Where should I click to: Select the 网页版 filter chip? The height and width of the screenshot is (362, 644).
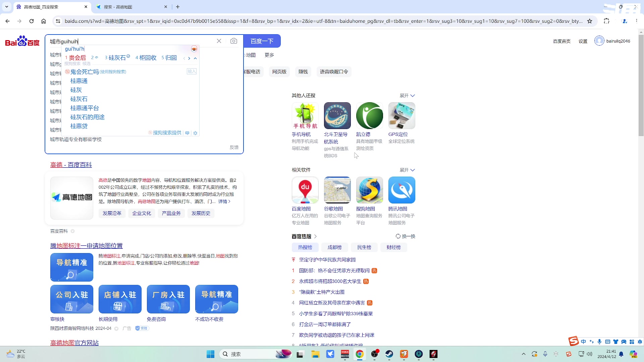pos(279,71)
